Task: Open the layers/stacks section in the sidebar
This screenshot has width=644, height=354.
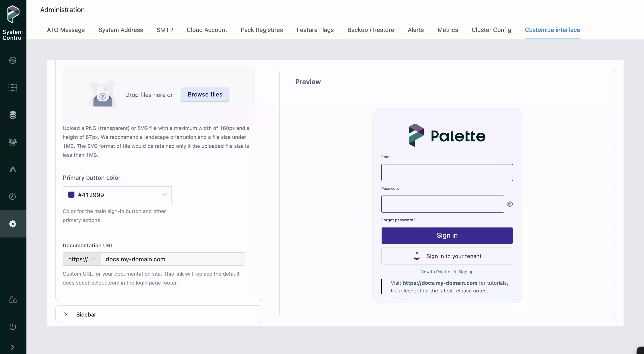Action: [13, 115]
